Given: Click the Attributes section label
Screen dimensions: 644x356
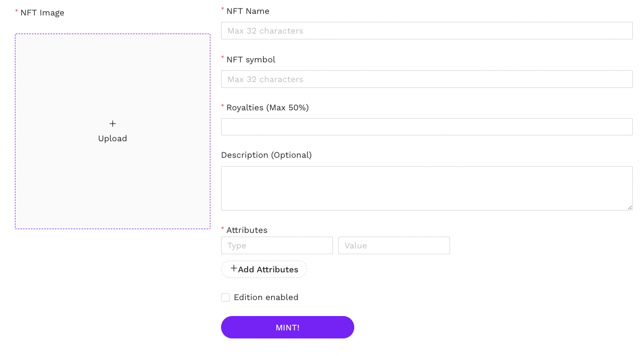Looking at the screenshot, I should (x=247, y=230).
